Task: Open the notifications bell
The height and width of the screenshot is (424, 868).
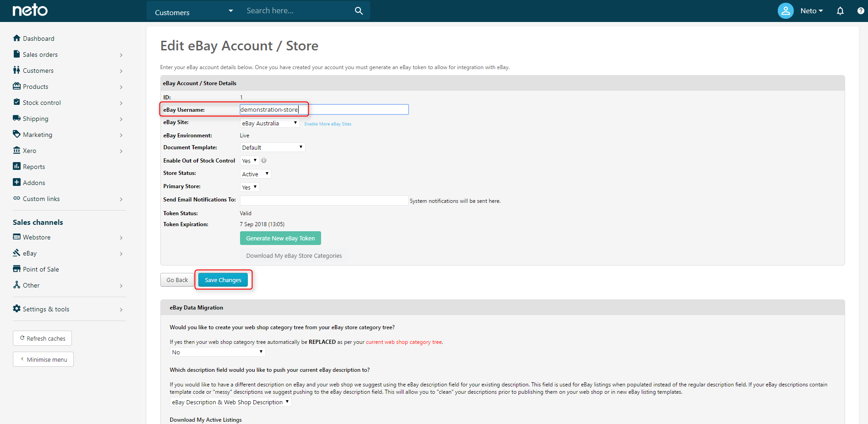Action: pos(840,11)
